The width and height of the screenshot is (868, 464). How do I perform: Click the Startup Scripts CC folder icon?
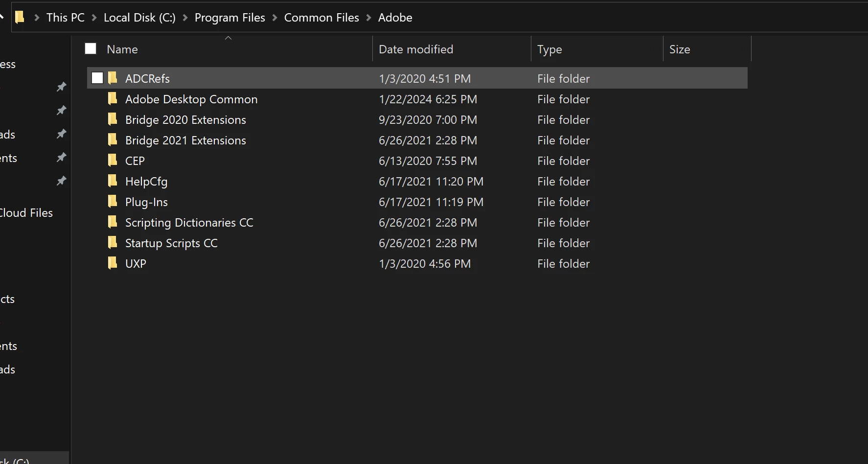coord(113,242)
